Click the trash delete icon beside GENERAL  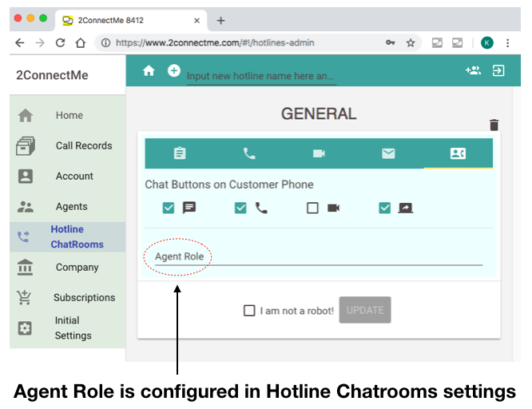click(494, 125)
